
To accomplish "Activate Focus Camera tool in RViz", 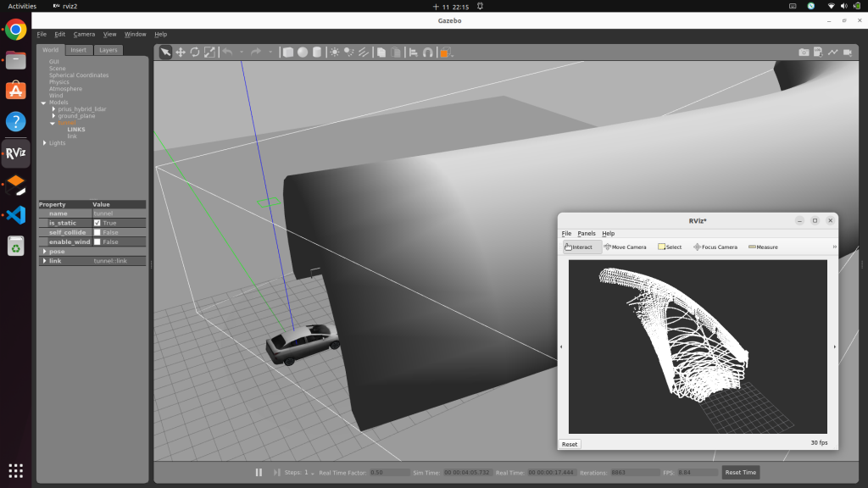I will click(715, 247).
